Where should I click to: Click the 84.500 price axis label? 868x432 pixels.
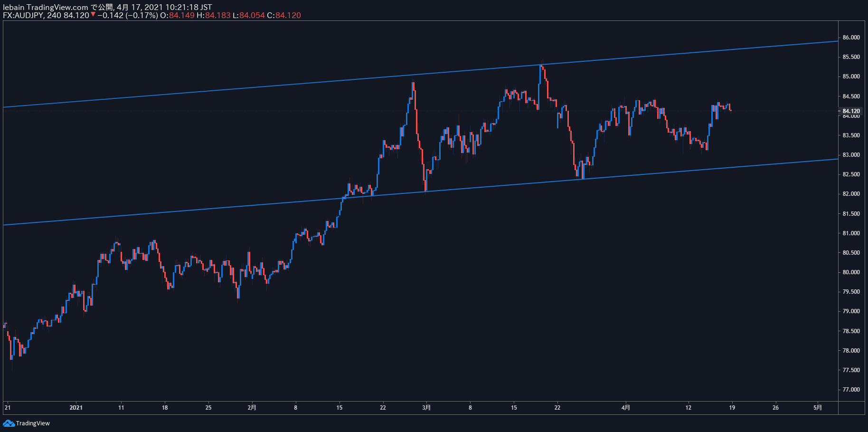851,96
